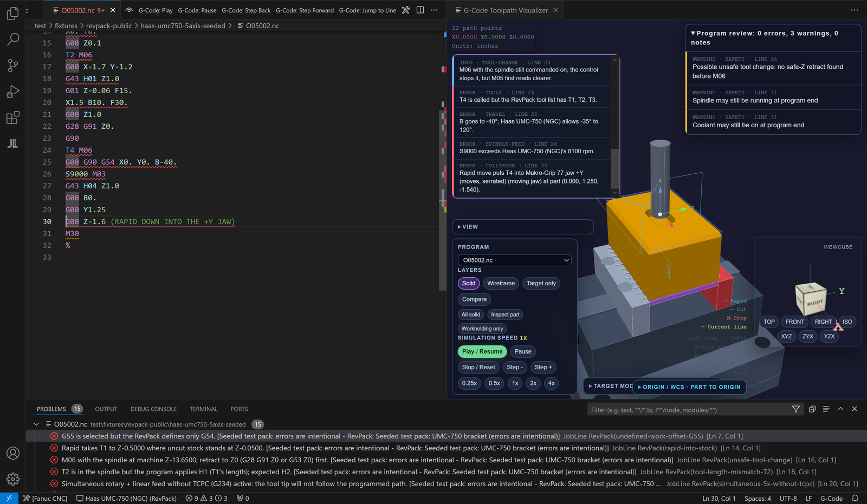The width and height of the screenshot is (867, 504).
Task: Collapse the Program review summary
Action: click(x=773, y=38)
